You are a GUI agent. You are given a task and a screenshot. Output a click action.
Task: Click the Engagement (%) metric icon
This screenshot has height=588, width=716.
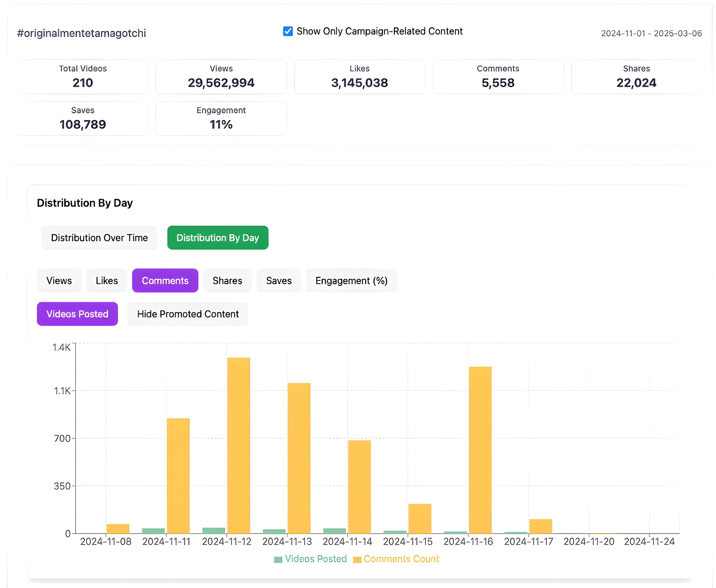[352, 280]
